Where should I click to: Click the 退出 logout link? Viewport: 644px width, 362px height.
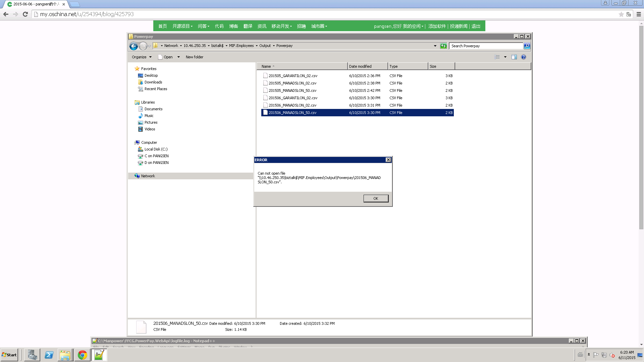point(476,26)
